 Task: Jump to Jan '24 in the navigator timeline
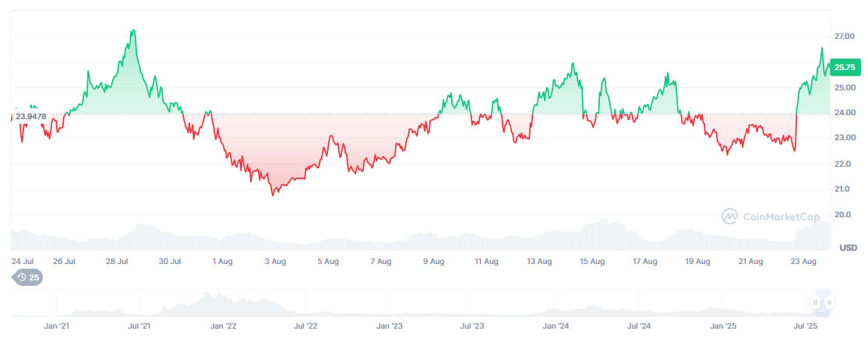point(556,327)
